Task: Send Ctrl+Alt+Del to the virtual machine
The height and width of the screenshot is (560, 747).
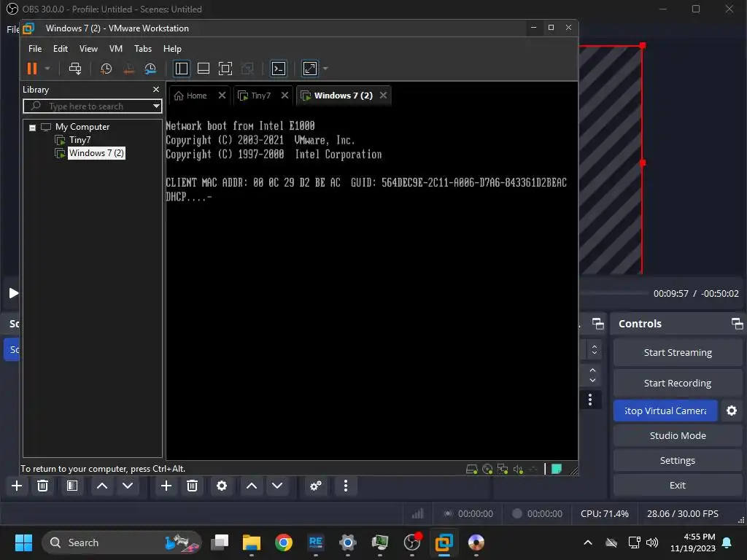Action: [x=75, y=69]
